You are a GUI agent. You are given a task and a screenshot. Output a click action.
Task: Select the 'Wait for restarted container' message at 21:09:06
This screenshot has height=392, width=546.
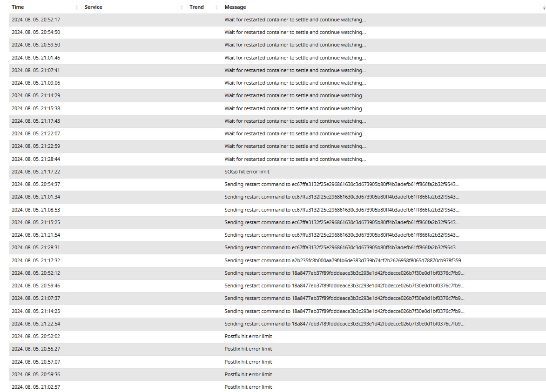pyautogui.click(x=295, y=83)
